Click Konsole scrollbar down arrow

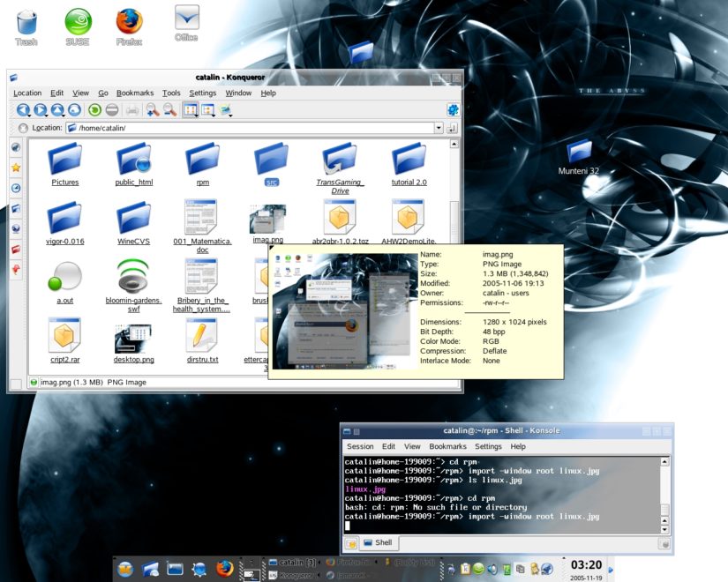(x=664, y=530)
